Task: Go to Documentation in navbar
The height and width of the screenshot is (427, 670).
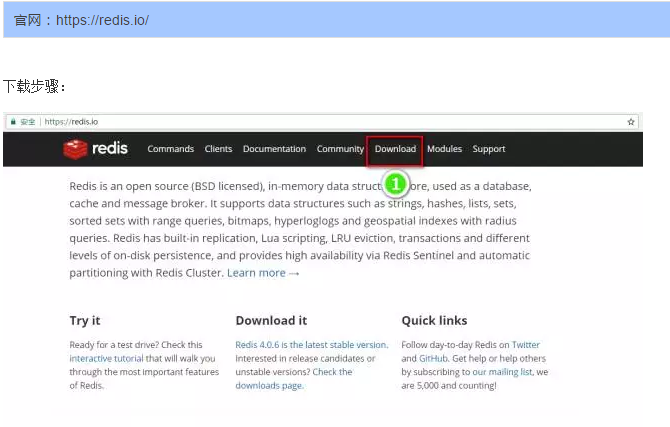Action: coord(274,149)
